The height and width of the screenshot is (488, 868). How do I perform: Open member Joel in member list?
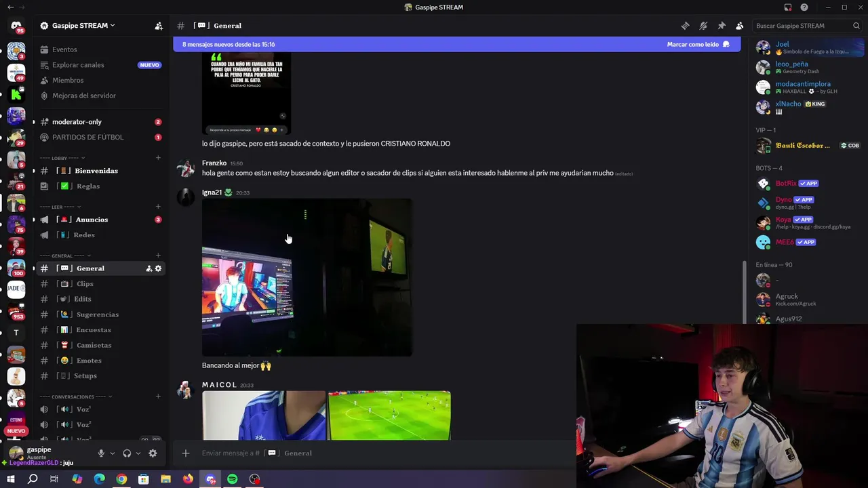[807, 47]
